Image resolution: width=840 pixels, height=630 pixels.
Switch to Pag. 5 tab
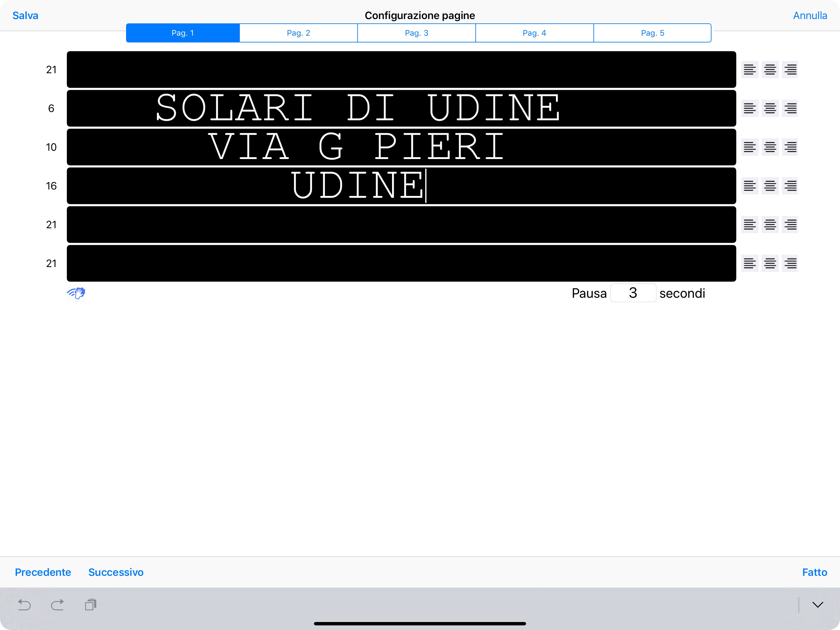pyautogui.click(x=652, y=33)
